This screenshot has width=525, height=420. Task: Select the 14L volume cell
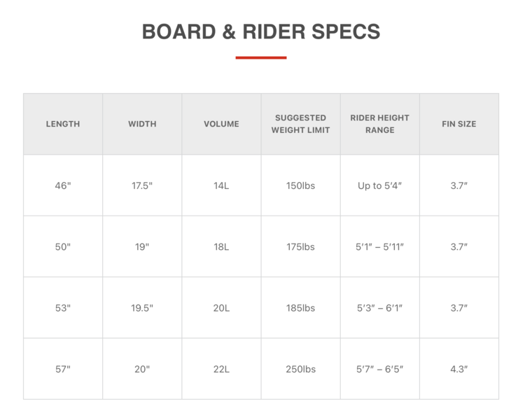(x=221, y=185)
